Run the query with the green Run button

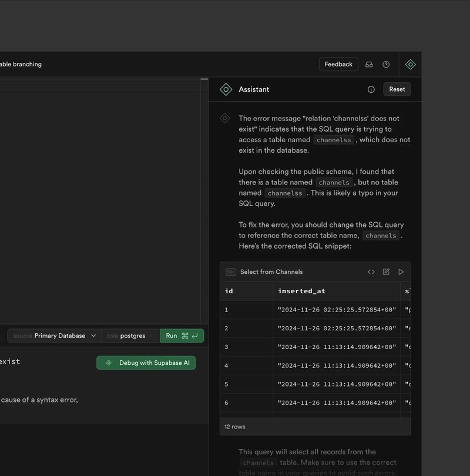tap(182, 336)
